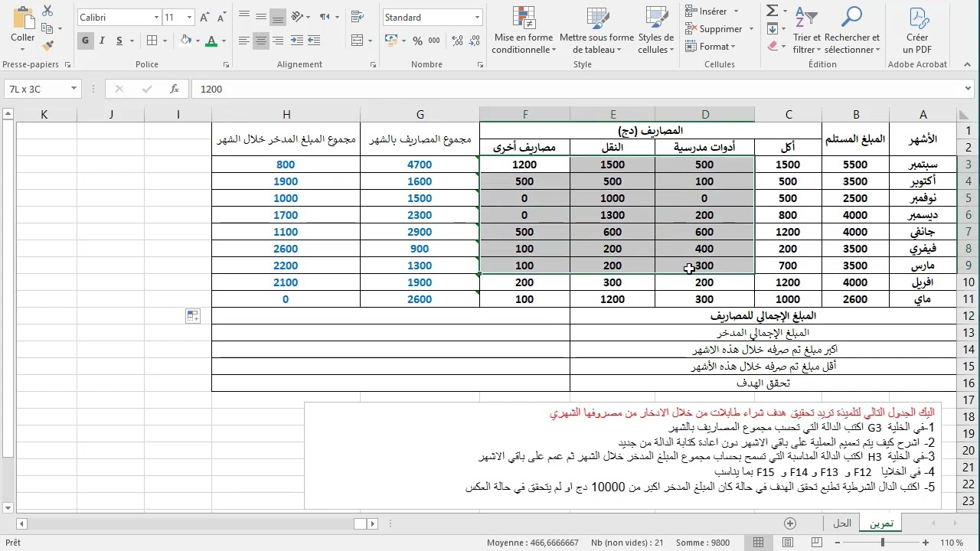Click the Copy icon in Presse-papiers
The height and width of the screenshot is (551, 980).
(47, 28)
